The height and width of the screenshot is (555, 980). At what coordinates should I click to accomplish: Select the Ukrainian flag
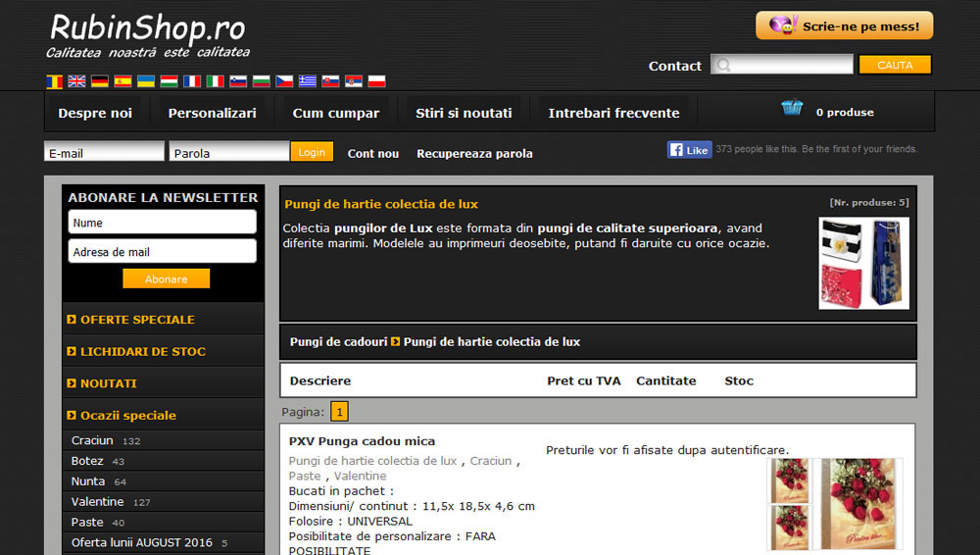146,80
